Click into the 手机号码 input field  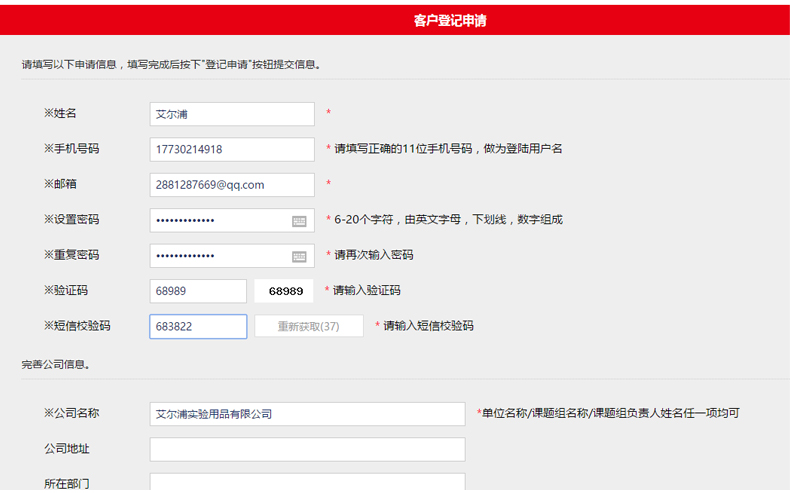click(232, 149)
